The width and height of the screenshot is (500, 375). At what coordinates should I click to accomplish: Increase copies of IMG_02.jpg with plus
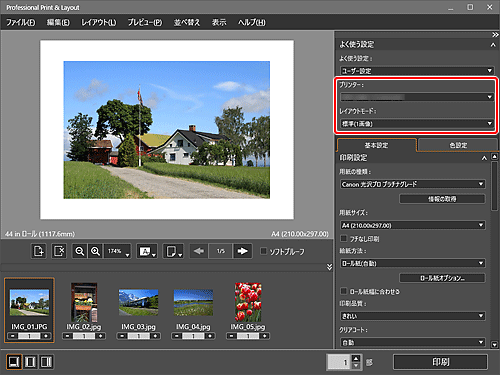tap(101, 336)
